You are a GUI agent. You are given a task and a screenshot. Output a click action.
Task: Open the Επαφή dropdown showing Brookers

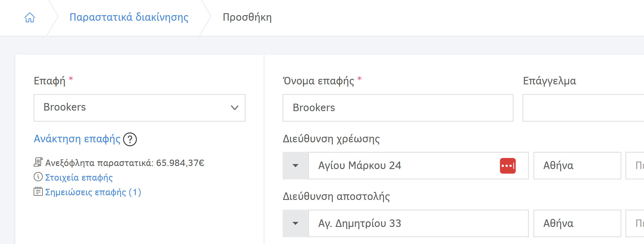[x=139, y=108]
